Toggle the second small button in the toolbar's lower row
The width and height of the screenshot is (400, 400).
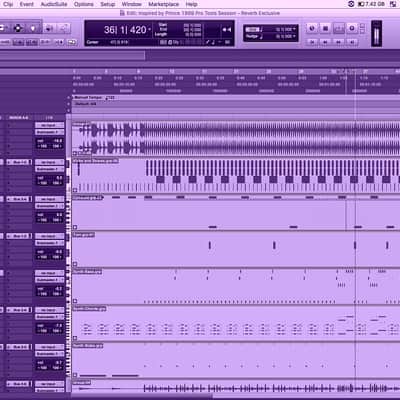click(x=19, y=42)
